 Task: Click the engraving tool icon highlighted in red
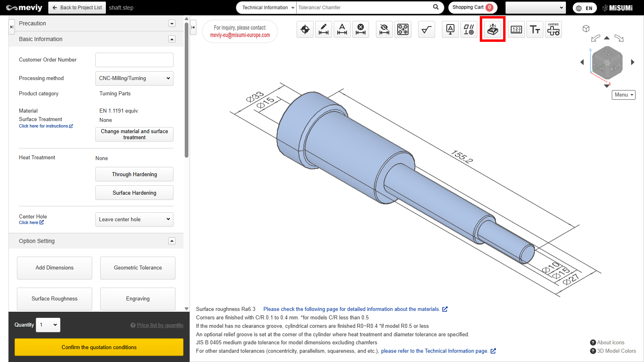(x=493, y=29)
